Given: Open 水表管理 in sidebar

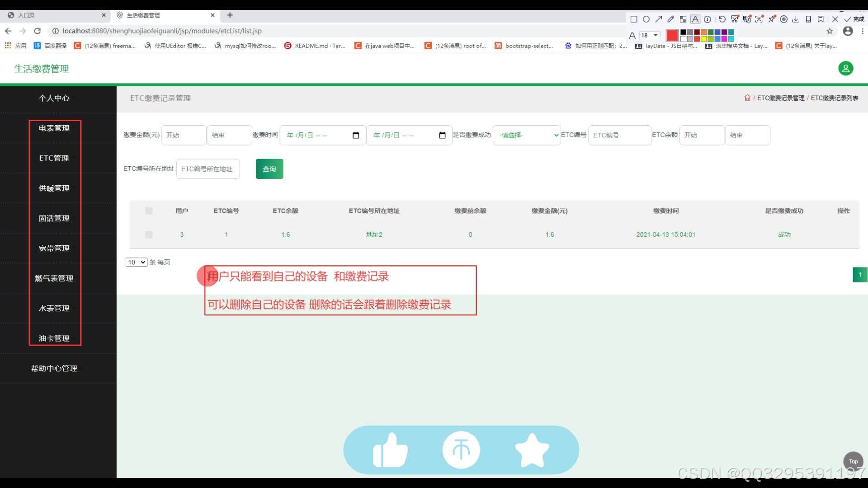Looking at the screenshot, I should [x=54, y=308].
